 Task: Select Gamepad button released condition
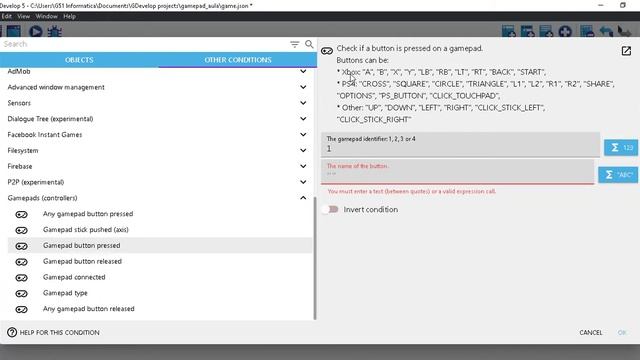160,261
